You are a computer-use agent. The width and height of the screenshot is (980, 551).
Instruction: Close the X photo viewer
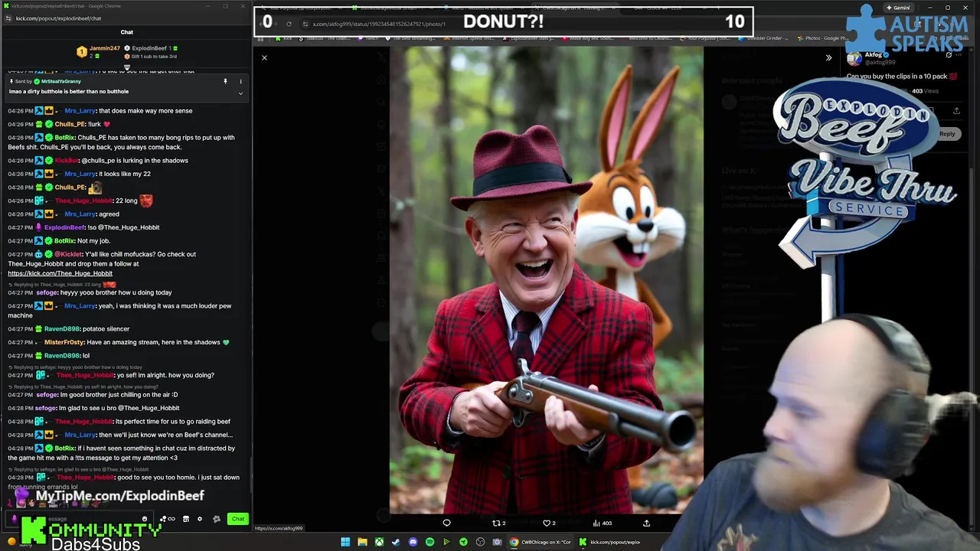264,58
